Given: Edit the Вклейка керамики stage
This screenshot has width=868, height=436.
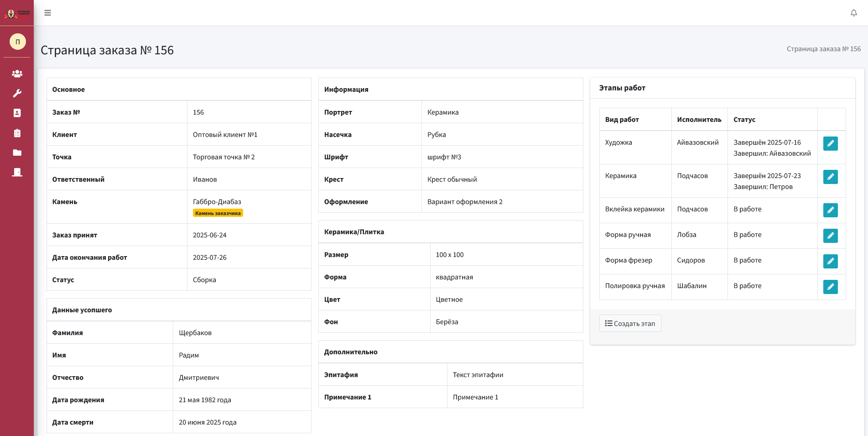Looking at the screenshot, I should tap(831, 210).
